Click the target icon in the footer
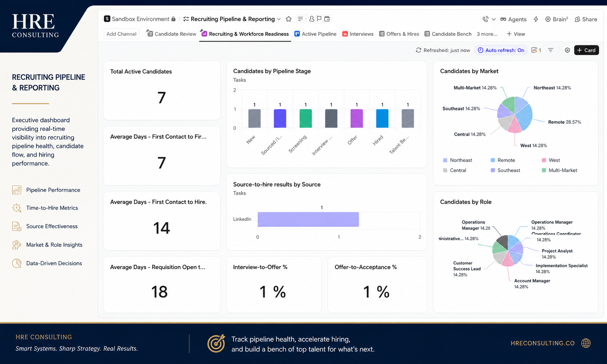 point(216,343)
